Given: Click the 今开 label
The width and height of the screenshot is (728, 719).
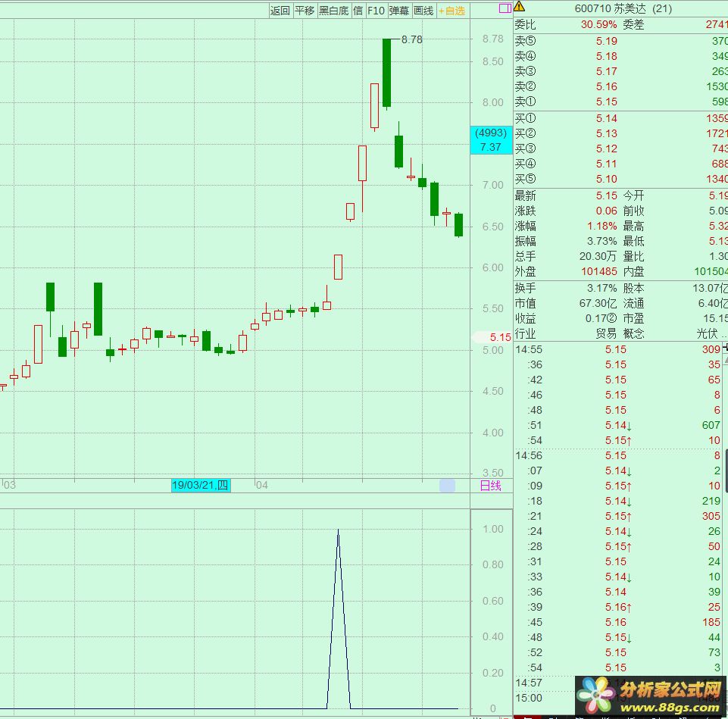Looking at the screenshot, I should pyautogui.click(x=634, y=195).
